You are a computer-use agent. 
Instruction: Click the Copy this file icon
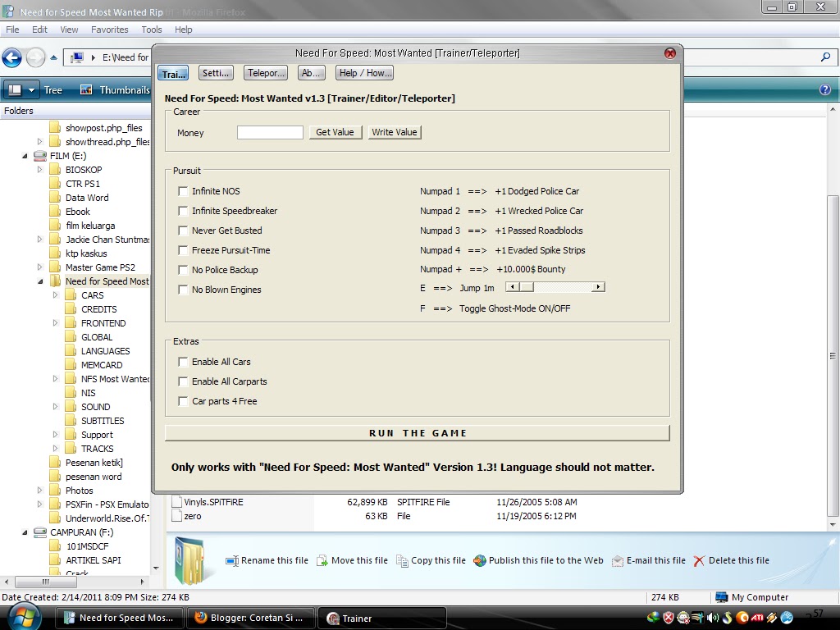pyautogui.click(x=402, y=561)
